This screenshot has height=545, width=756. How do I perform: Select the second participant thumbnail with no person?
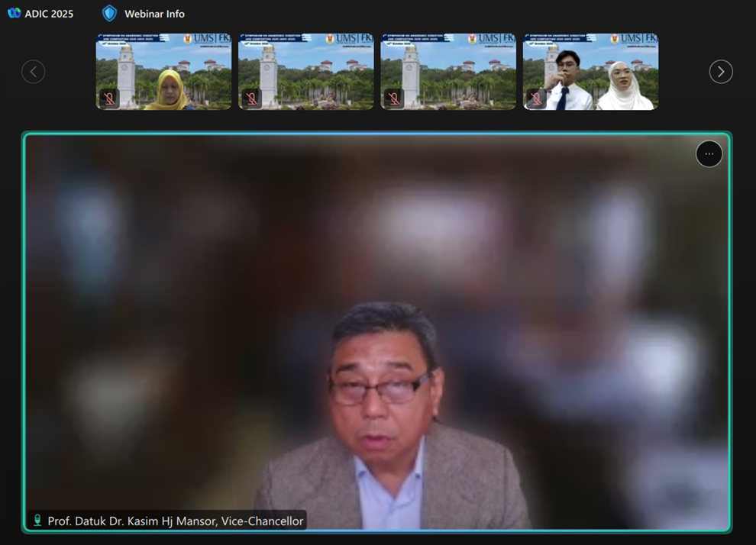pyautogui.click(x=306, y=73)
